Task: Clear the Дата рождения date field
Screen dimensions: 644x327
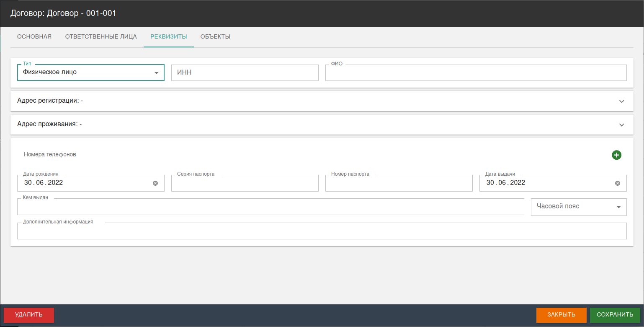Action: [x=155, y=183]
